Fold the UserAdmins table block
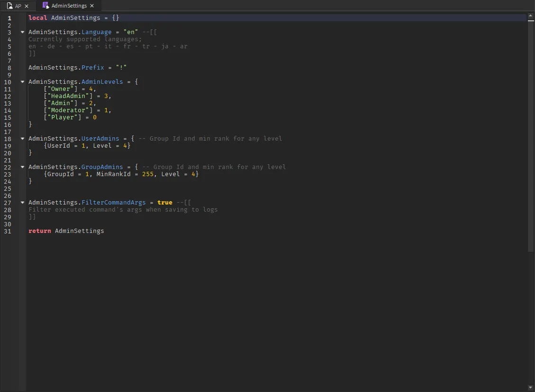This screenshot has width=535, height=392. click(22, 139)
